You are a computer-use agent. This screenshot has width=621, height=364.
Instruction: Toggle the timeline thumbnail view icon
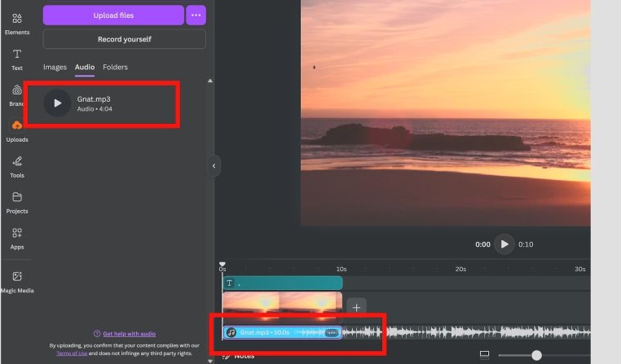pos(484,355)
